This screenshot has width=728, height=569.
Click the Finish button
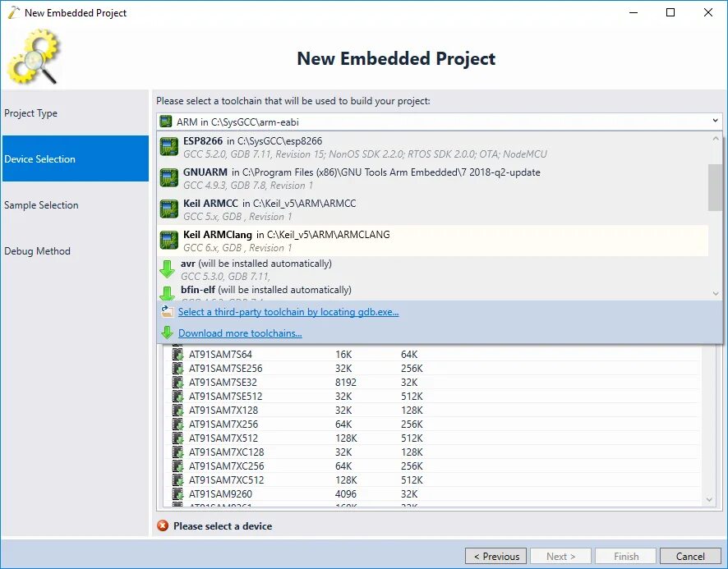click(626, 556)
